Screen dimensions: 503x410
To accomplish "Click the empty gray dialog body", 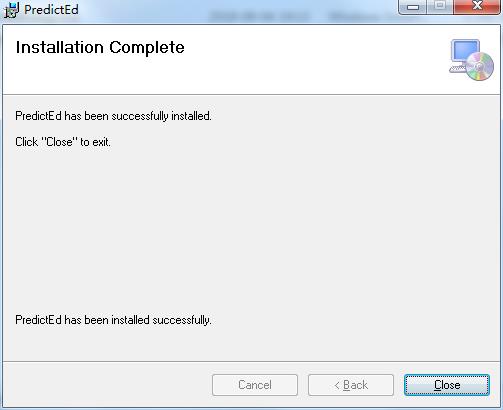I will (250, 227).
